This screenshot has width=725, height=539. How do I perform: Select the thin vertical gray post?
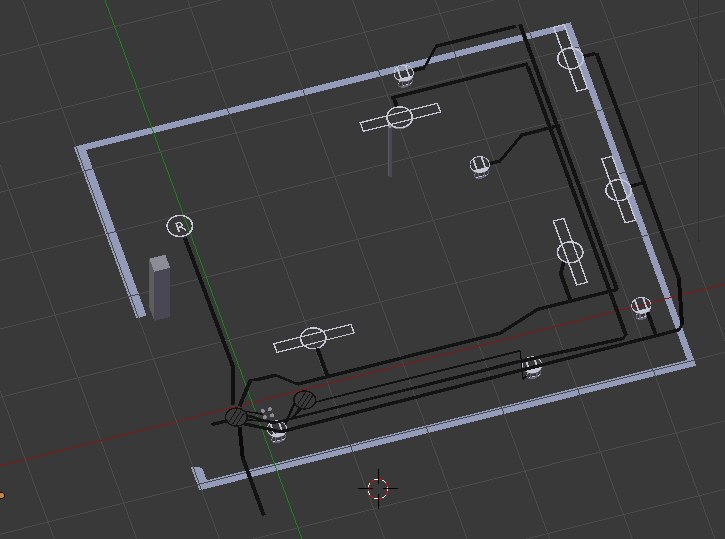[x=390, y=151]
